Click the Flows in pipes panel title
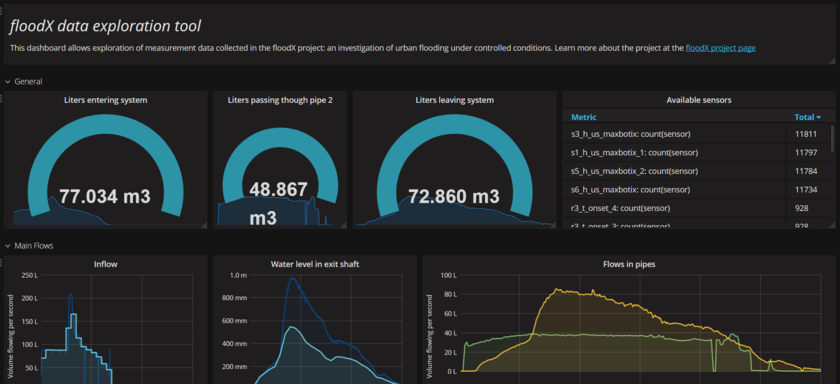This screenshot has width=840, height=384. (629, 264)
